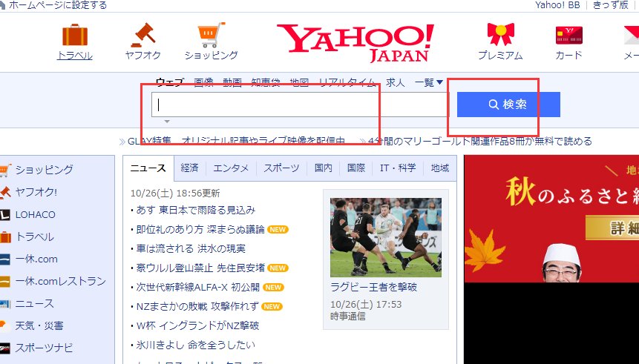The height and width of the screenshot is (364, 639).
Task: Click the トラベル suitcase icon in left sidebar
Action: (x=5, y=237)
